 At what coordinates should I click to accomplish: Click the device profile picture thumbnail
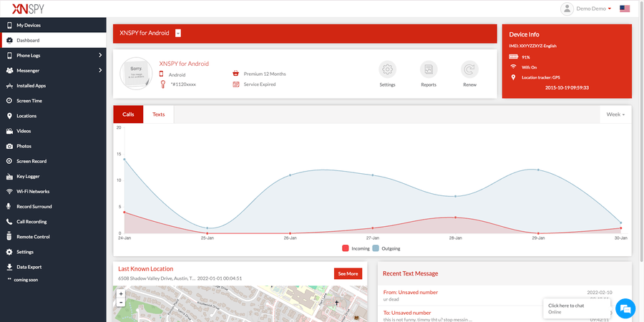(136, 74)
